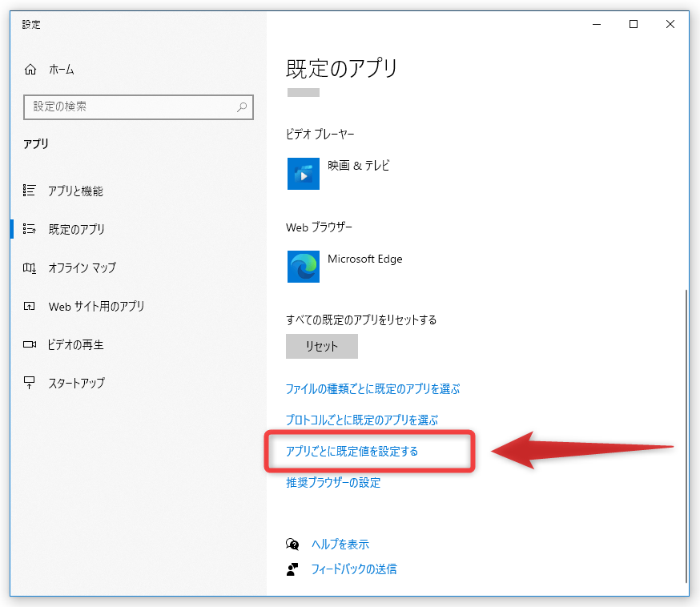
Task: Click the リセット button
Action: (x=322, y=347)
